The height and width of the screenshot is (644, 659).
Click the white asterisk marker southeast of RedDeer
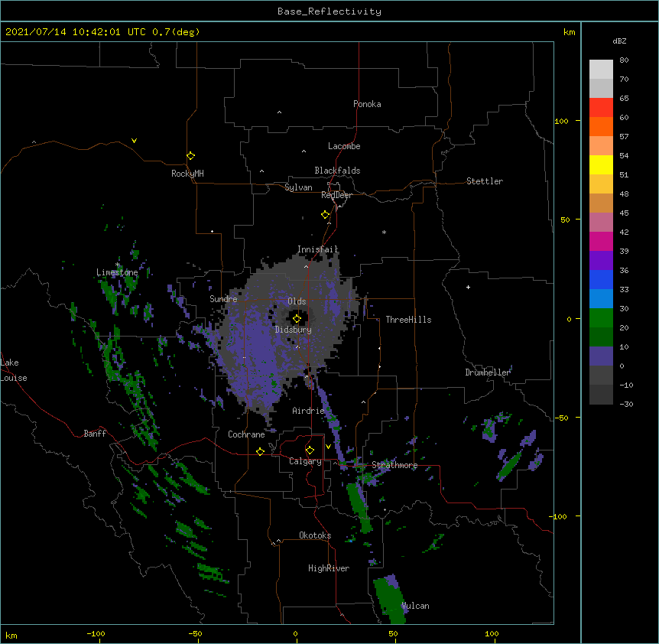pyautogui.click(x=384, y=232)
